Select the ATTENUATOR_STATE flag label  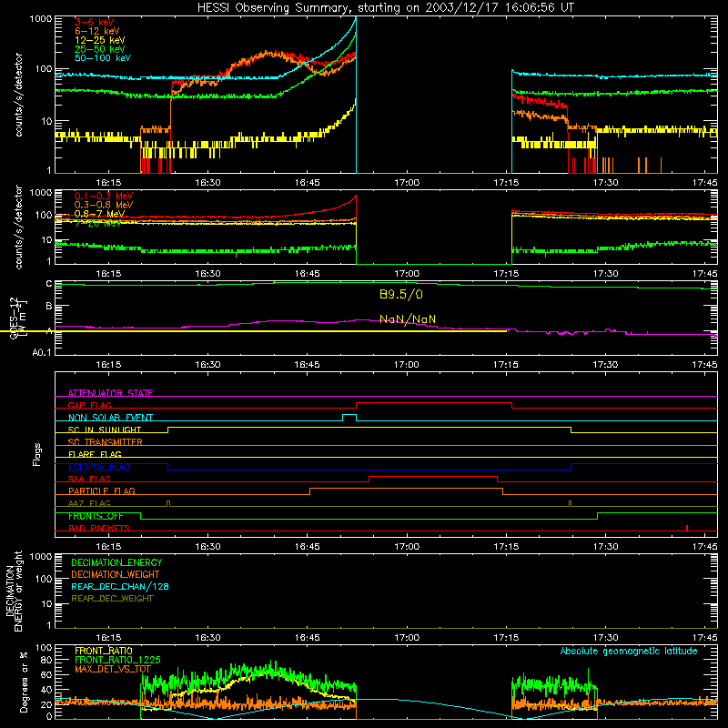[x=110, y=393]
